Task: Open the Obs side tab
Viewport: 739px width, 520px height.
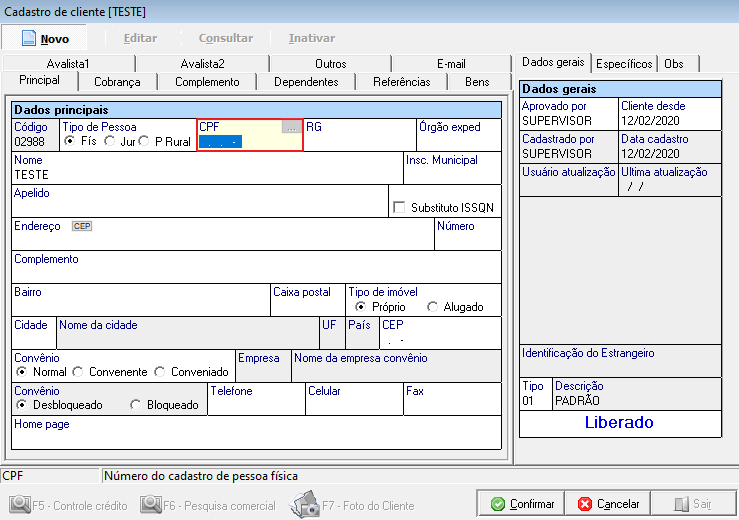Action: point(674,63)
